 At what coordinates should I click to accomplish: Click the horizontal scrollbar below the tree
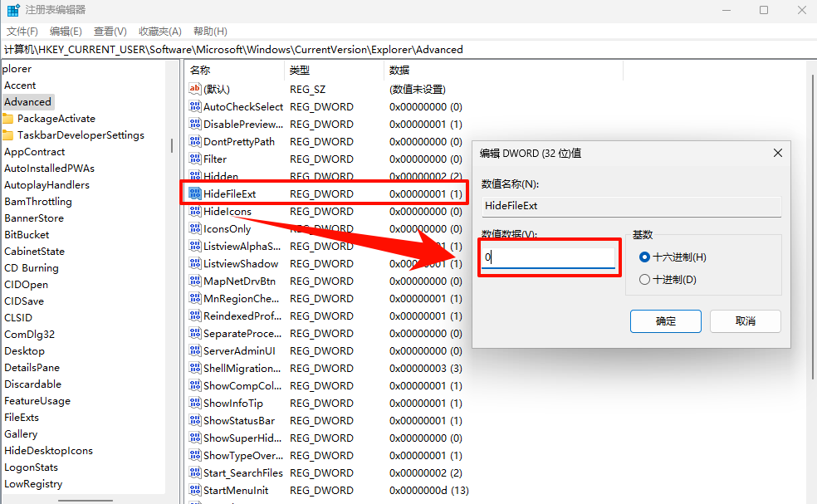(x=86, y=499)
